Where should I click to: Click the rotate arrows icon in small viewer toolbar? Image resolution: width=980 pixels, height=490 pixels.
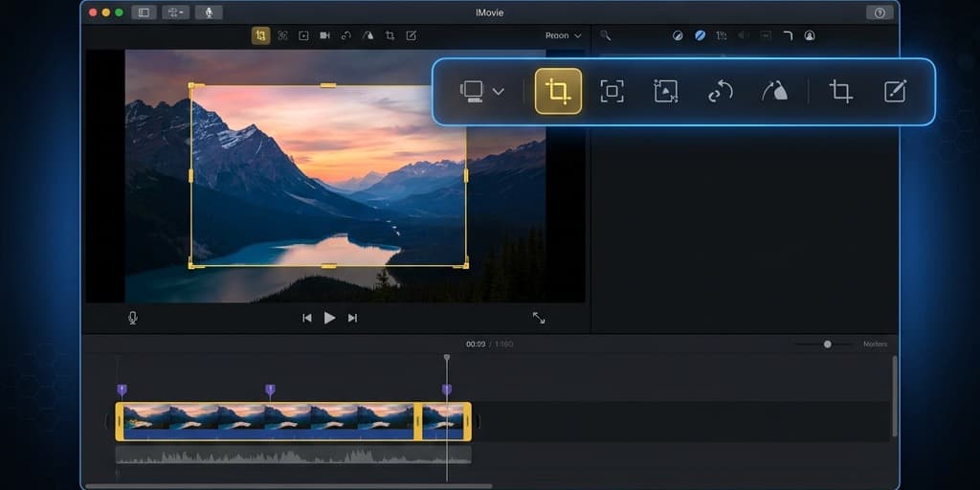point(346,35)
